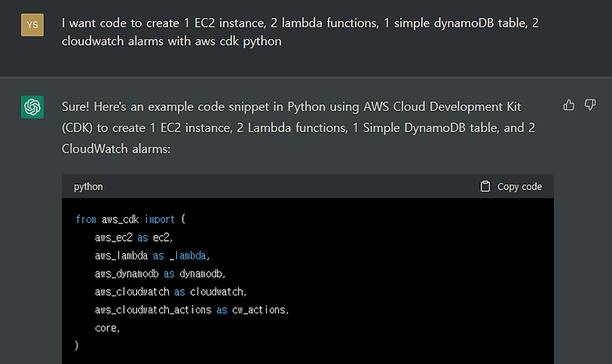Click the python language label

coord(88,187)
